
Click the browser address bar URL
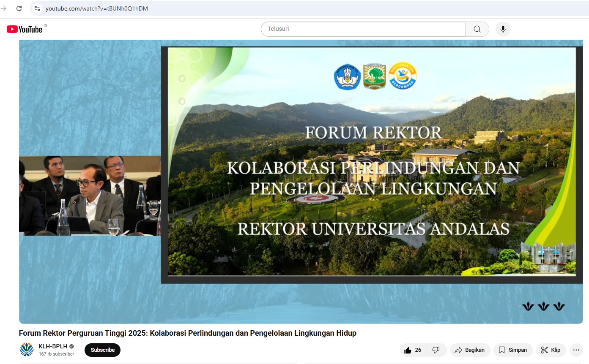click(x=97, y=8)
